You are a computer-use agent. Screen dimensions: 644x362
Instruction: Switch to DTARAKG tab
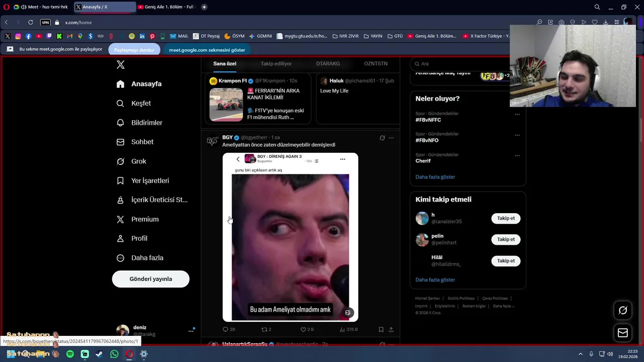328,64
